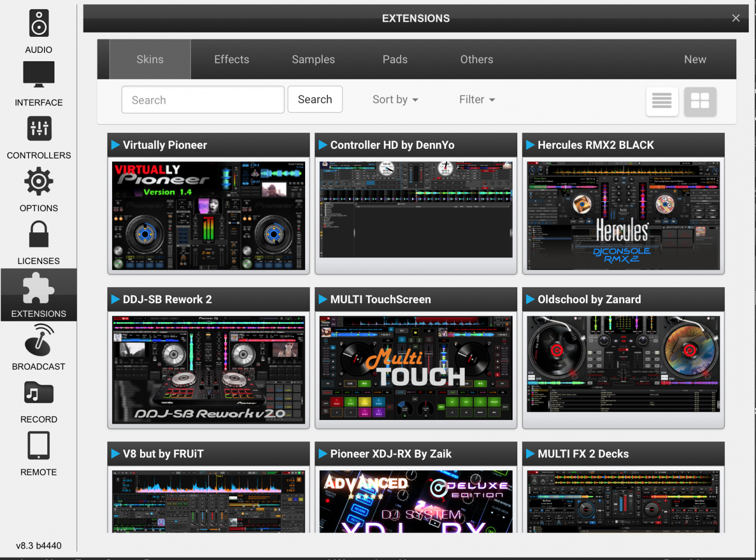Image resolution: width=756 pixels, height=560 pixels.
Task: Switch to the Effects tab
Action: point(231,60)
